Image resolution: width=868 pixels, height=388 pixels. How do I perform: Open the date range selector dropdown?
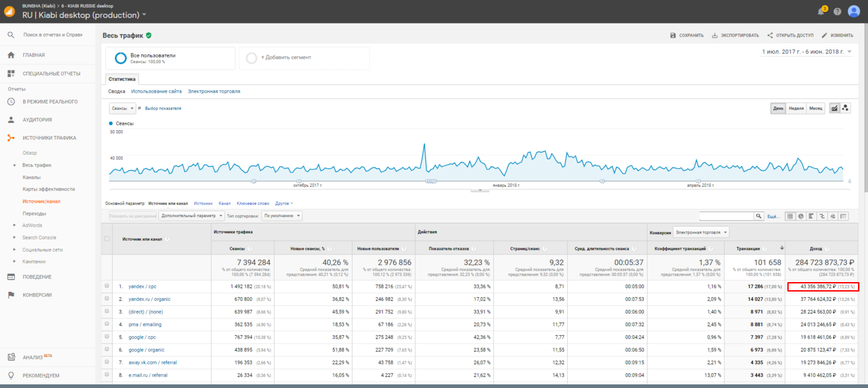[x=806, y=52]
